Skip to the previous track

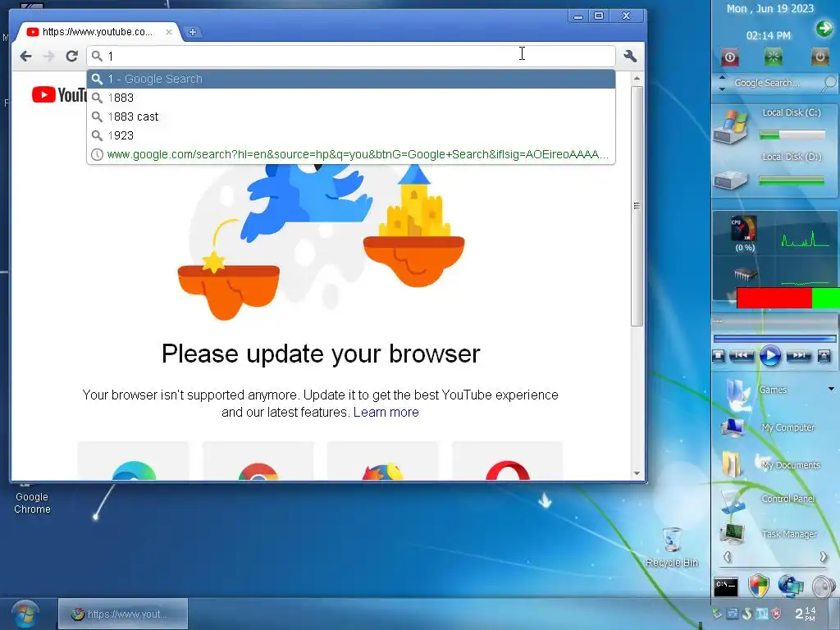[742, 355]
